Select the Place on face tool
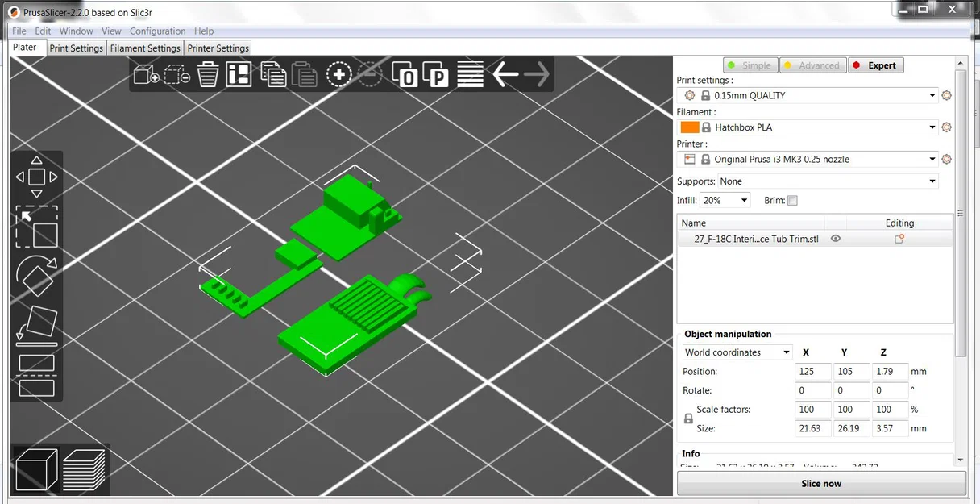 [x=37, y=326]
